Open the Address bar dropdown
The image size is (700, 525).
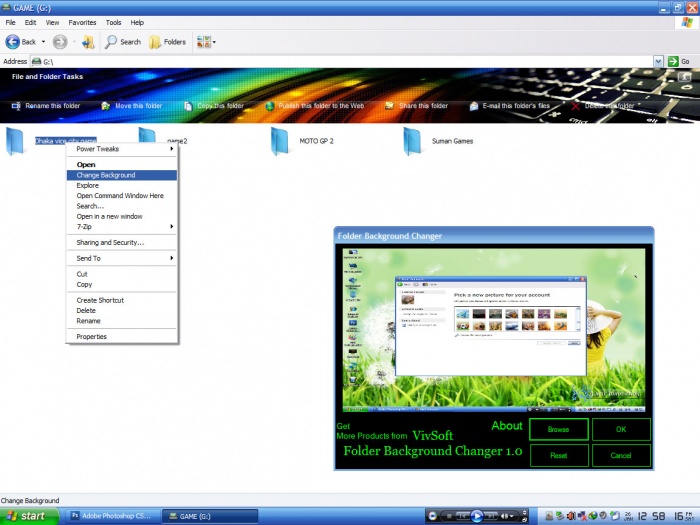[658, 61]
